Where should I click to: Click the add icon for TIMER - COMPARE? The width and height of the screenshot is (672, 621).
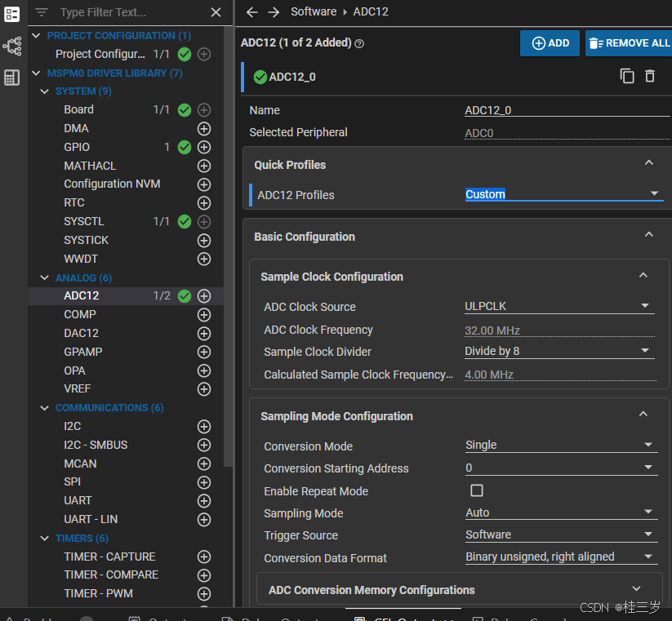pyautogui.click(x=204, y=575)
